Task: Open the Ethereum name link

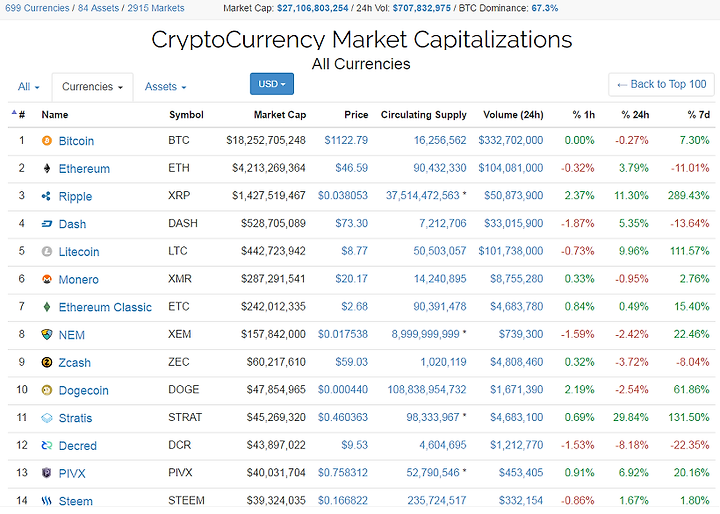Action: point(84,169)
